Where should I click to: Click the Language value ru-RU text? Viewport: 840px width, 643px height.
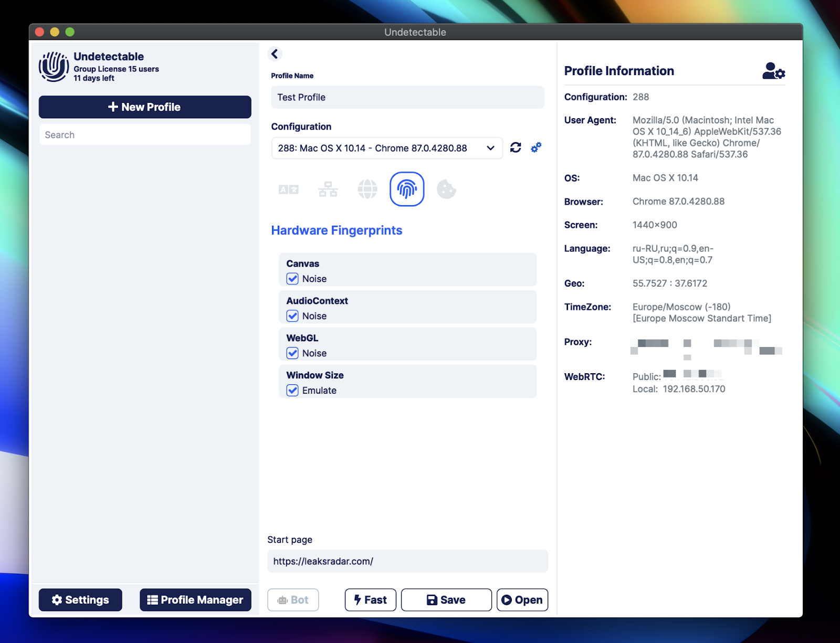673,254
